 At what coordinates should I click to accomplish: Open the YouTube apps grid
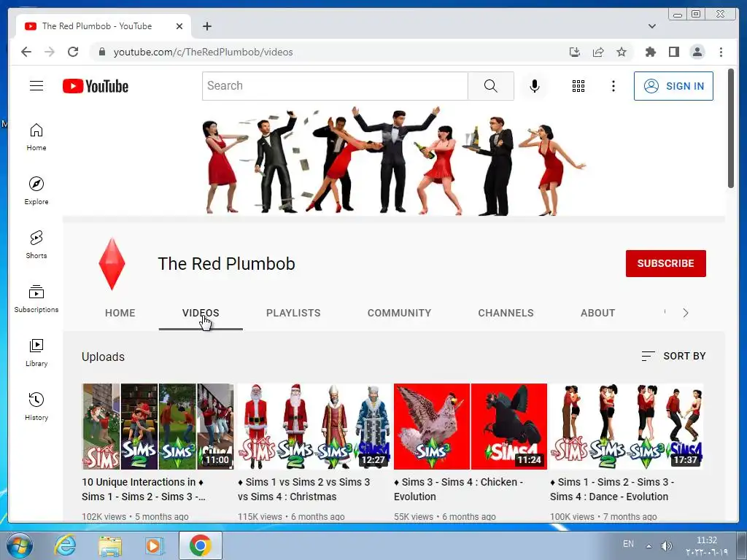(x=578, y=86)
